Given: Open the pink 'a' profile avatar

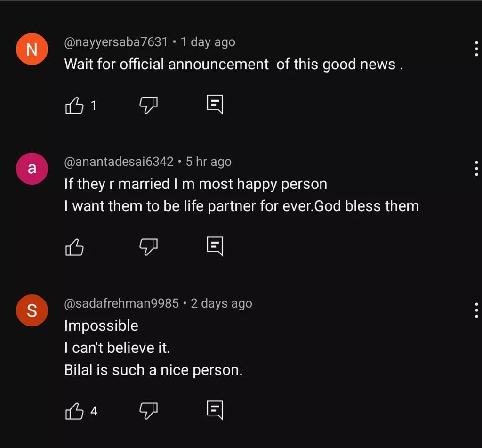Looking at the screenshot, I should [32, 168].
